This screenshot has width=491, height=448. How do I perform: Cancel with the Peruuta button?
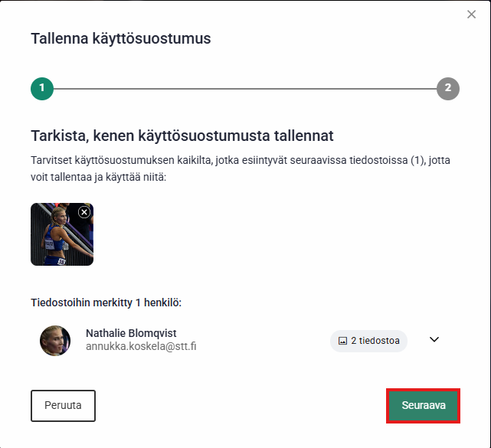coord(63,406)
